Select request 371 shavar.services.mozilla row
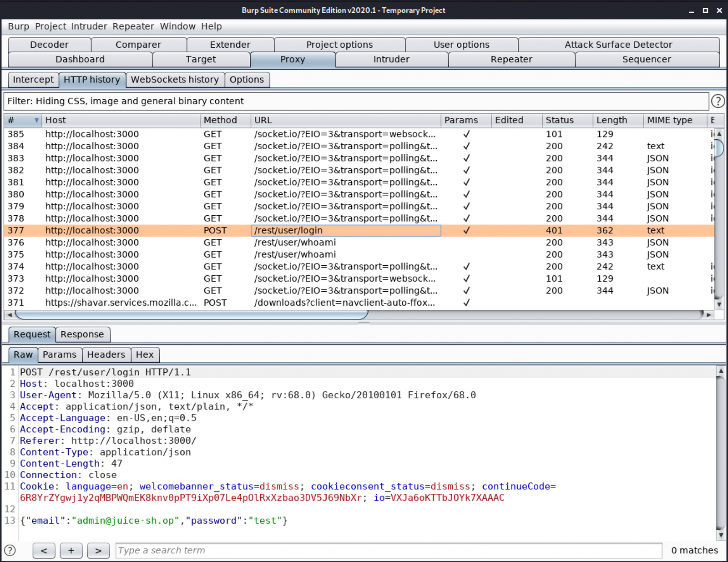The height and width of the screenshot is (562, 728). (x=359, y=303)
